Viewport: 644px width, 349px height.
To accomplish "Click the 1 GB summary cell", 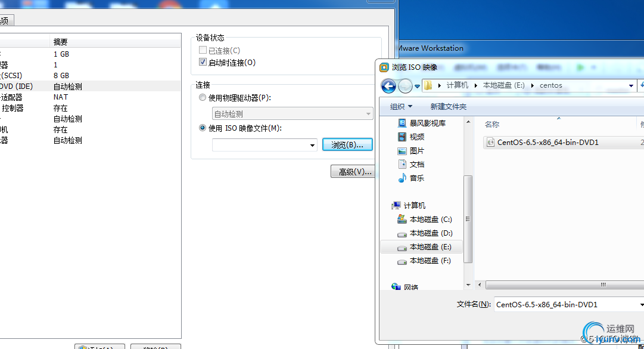I will [61, 54].
